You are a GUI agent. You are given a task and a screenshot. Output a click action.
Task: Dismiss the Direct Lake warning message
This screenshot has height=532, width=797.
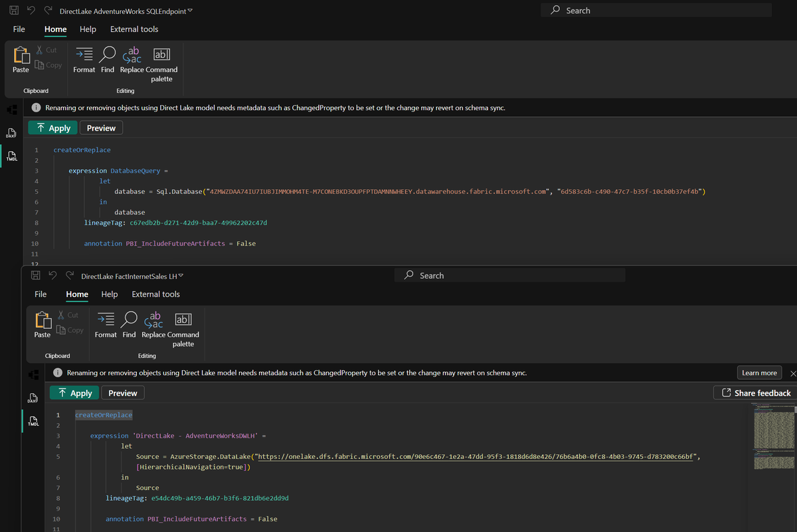[x=792, y=373]
